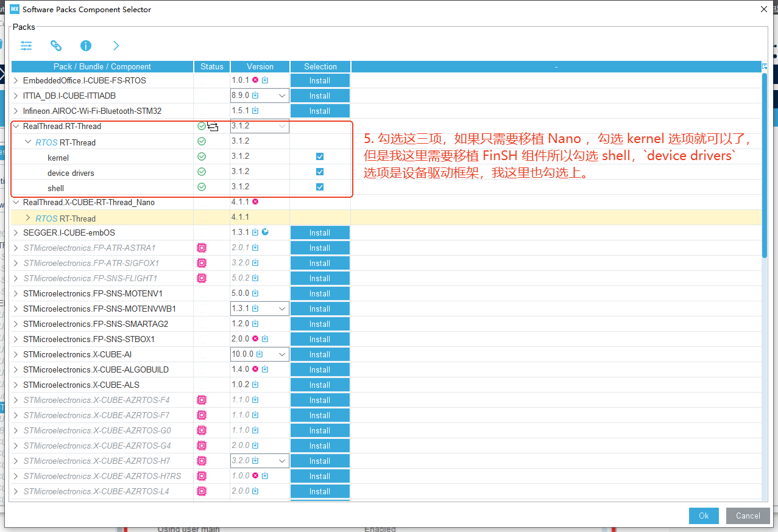Click the right chevron icon in Packs toolbar
The width and height of the screenshot is (778, 532).
point(116,46)
